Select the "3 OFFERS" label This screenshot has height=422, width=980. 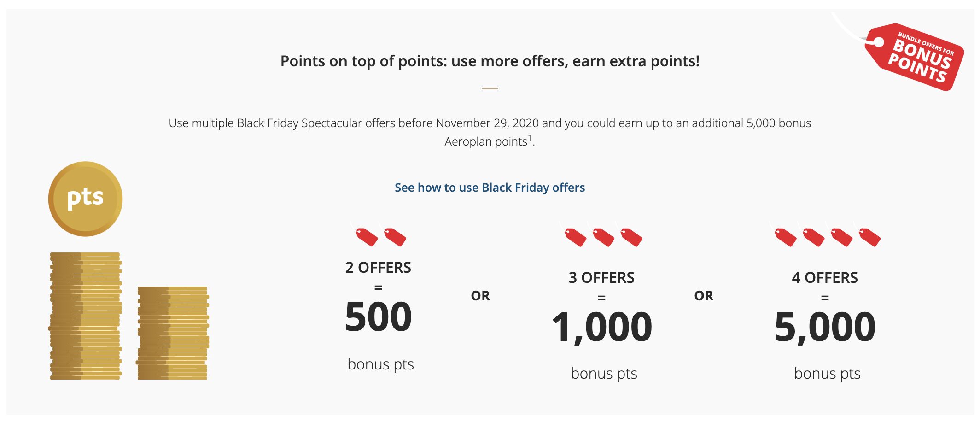pyautogui.click(x=601, y=278)
